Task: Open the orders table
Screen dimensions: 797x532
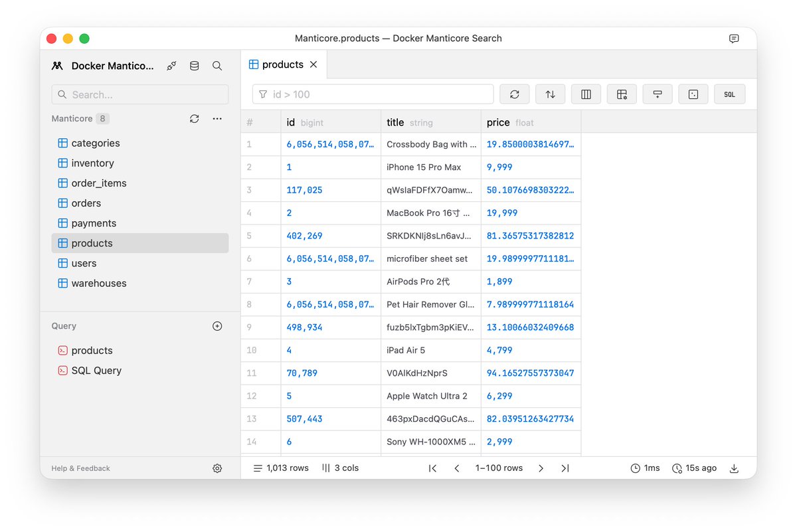Action: 140,203
